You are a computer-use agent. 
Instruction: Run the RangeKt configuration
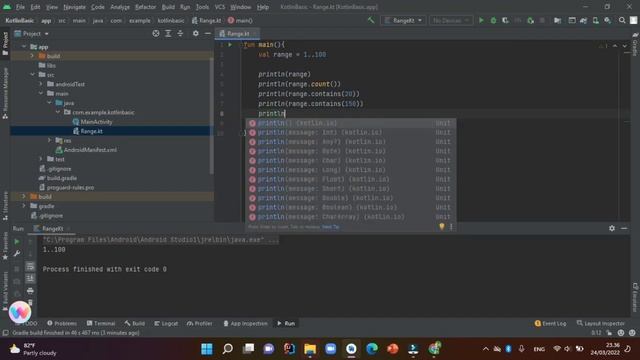pyautogui.click(x=481, y=20)
